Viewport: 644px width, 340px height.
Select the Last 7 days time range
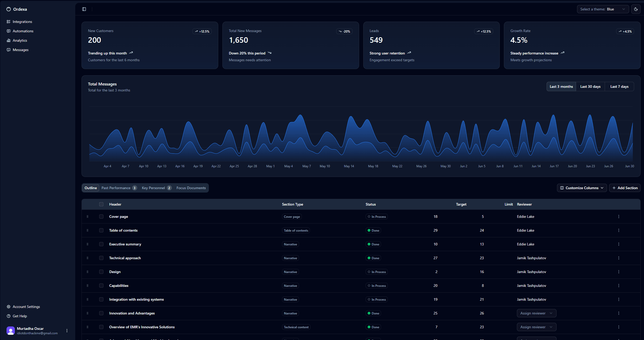tap(619, 86)
